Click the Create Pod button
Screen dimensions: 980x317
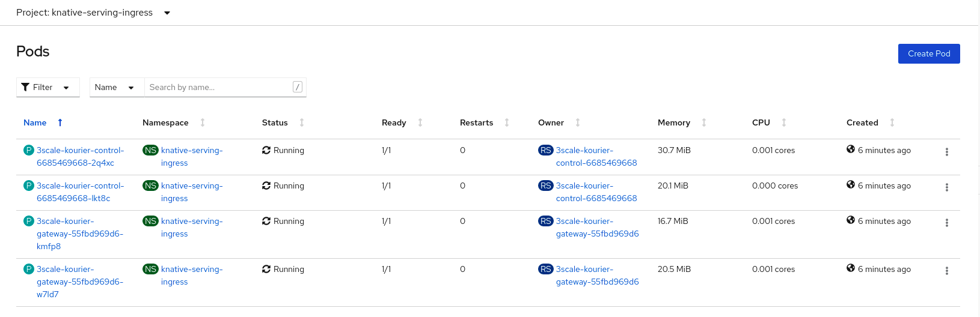click(928, 53)
